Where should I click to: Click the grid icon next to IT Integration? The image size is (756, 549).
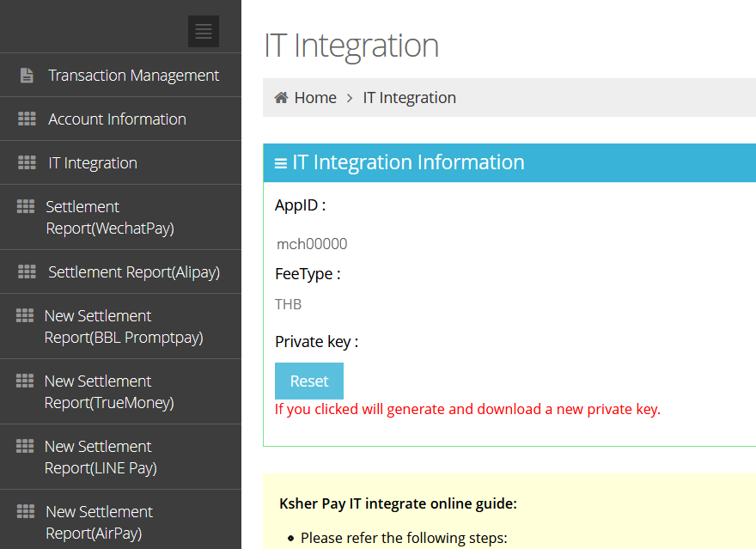[x=27, y=162]
